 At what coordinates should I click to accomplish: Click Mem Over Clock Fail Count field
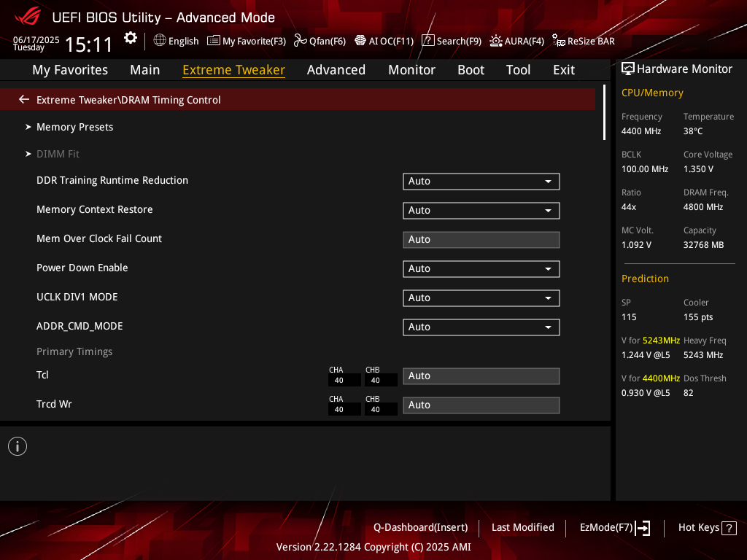pyautogui.click(x=481, y=240)
